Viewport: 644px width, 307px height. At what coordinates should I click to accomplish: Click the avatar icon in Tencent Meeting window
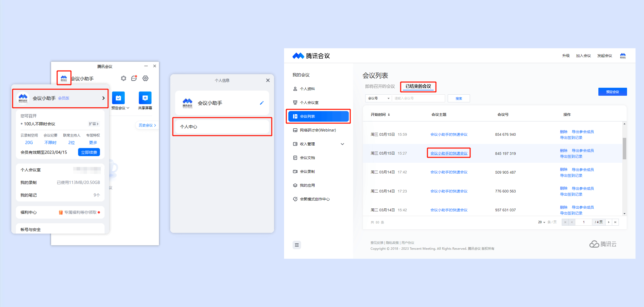coord(64,78)
